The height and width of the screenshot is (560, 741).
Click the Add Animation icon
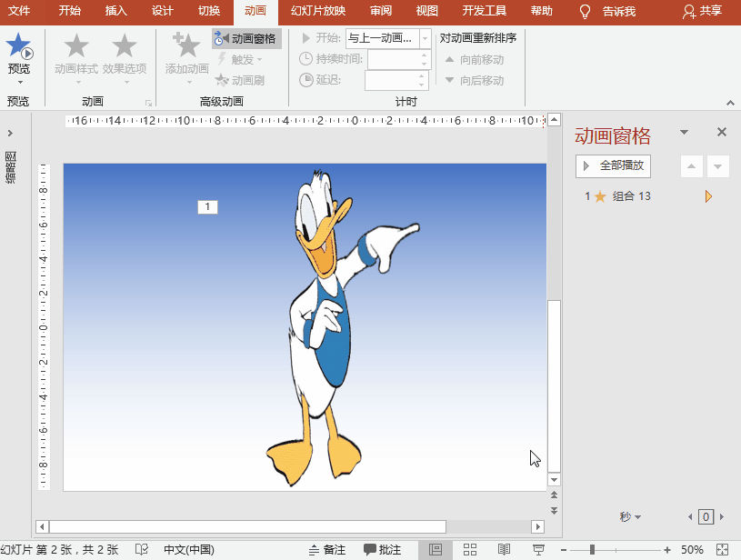[186, 45]
